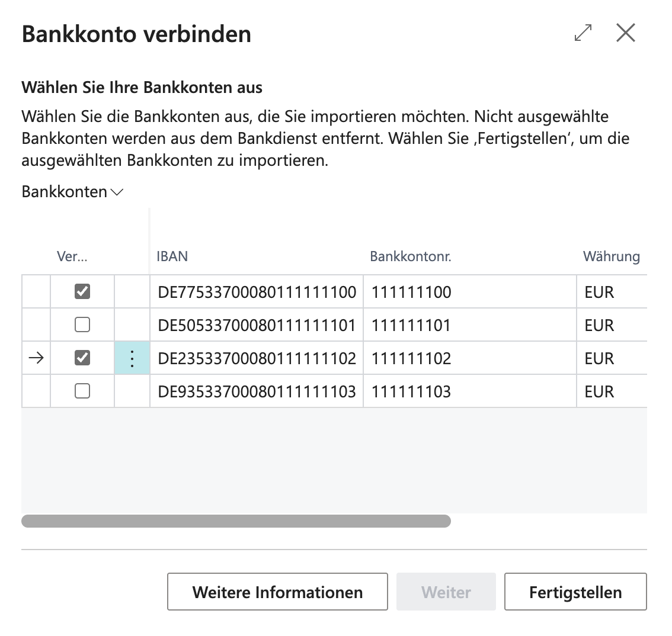This screenshot has width=672, height=636.
Task: Open row options via the three-dot icon
Action: click(132, 358)
